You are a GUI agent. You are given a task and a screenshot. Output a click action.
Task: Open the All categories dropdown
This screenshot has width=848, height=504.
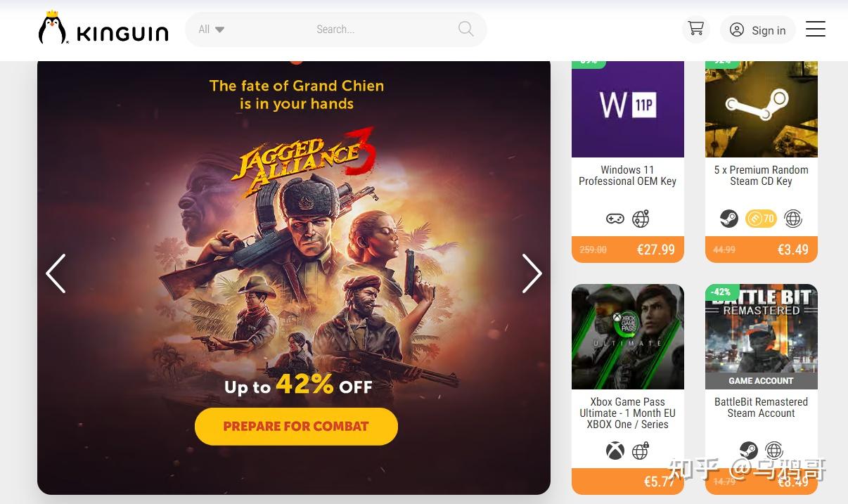tap(210, 29)
